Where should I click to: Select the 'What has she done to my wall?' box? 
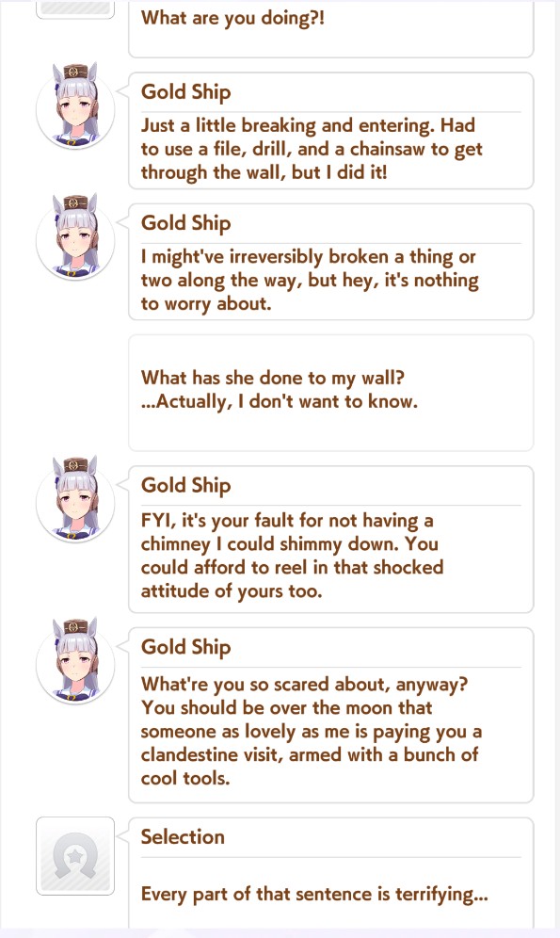330,393
